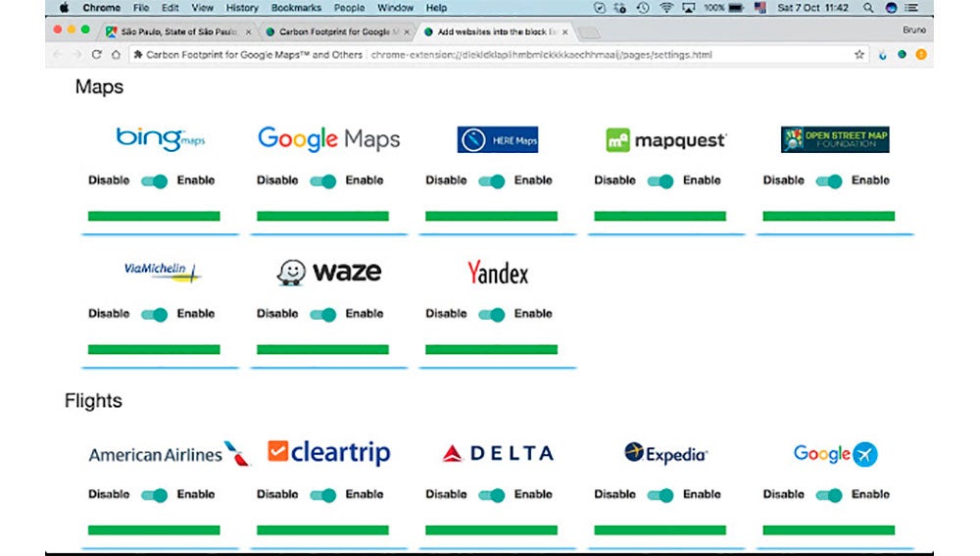Open the Chrome menu in menu bar
Viewport: 980px width, 556px height.
pos(101,8)
